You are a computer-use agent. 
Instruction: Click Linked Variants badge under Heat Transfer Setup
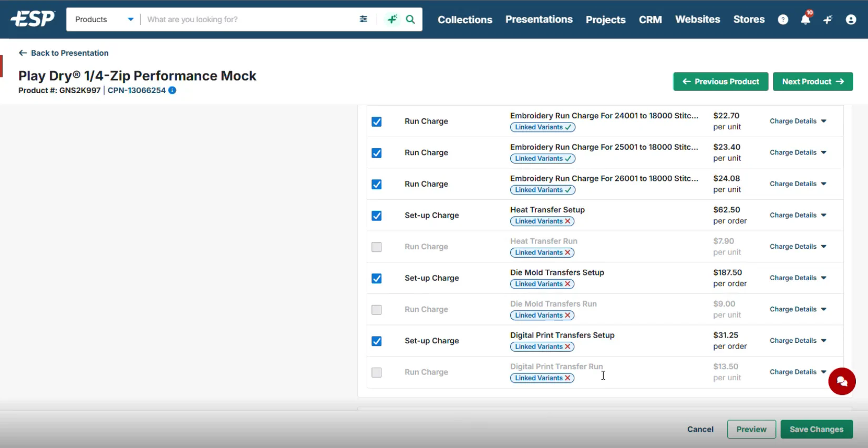542,221
